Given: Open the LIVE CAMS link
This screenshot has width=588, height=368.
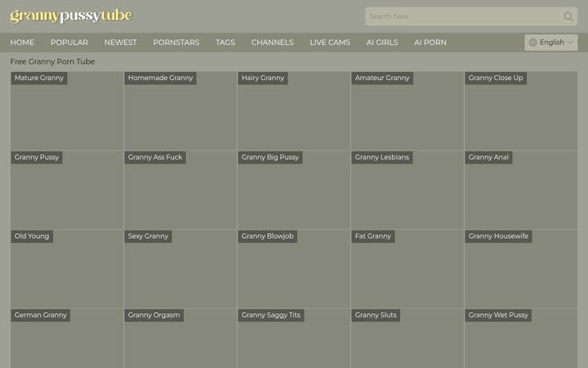Looking at the screenshot, I should tap(330, 43).
